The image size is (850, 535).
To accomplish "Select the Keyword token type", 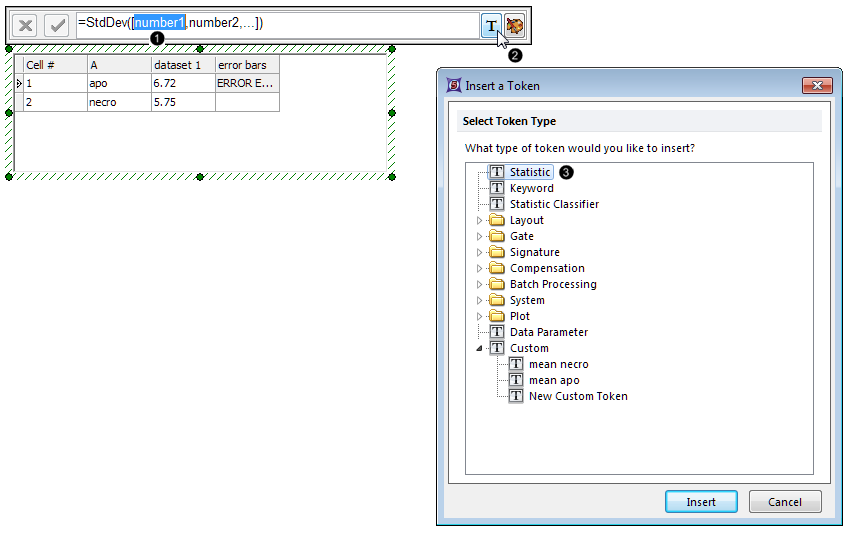I will point(531,188).
